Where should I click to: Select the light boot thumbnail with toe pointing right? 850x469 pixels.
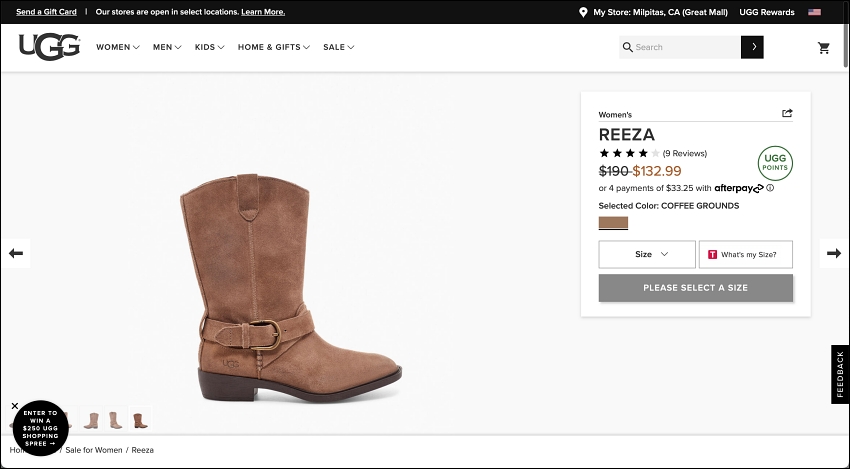tap(115, 420)
